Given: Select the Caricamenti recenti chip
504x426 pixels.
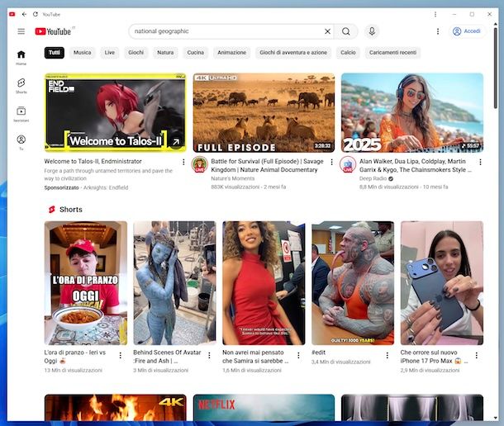Looking at the screenshot, I should coord(392,52).
